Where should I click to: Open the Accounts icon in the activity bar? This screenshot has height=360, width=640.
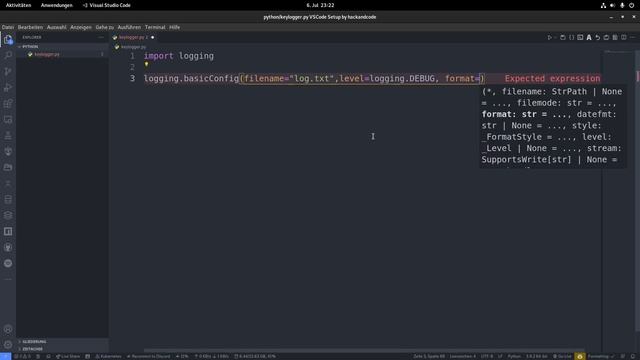8,329
